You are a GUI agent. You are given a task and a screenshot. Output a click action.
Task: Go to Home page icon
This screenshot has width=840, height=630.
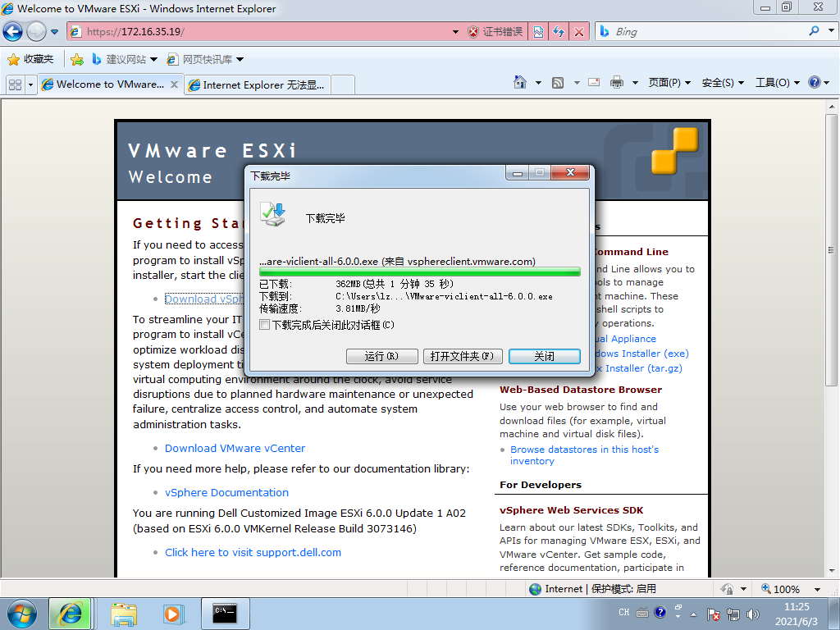tap(519, 83)
